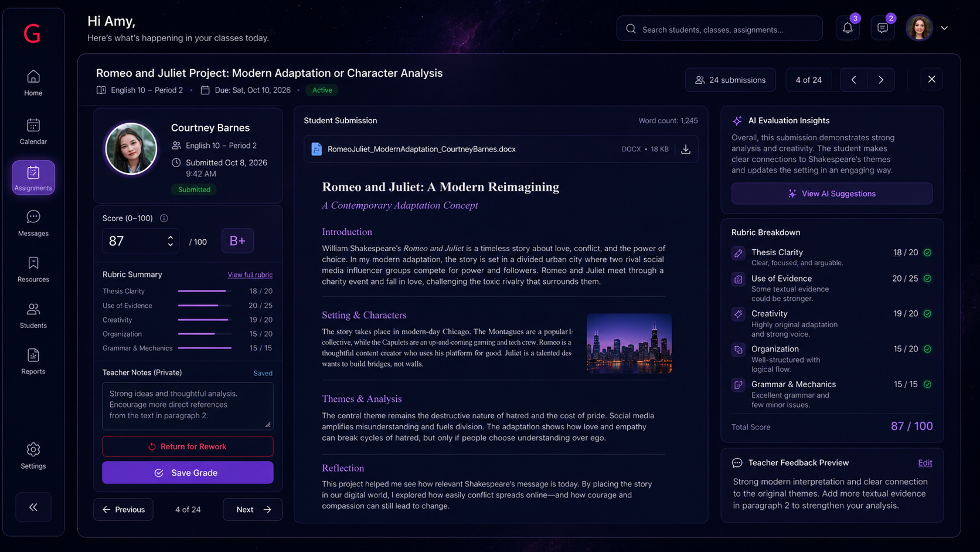Image resolution: width=980 pixels, height=552 pixels.
Task: Click Amy's profile avatar in the header
Action: [x=919, y=28]
